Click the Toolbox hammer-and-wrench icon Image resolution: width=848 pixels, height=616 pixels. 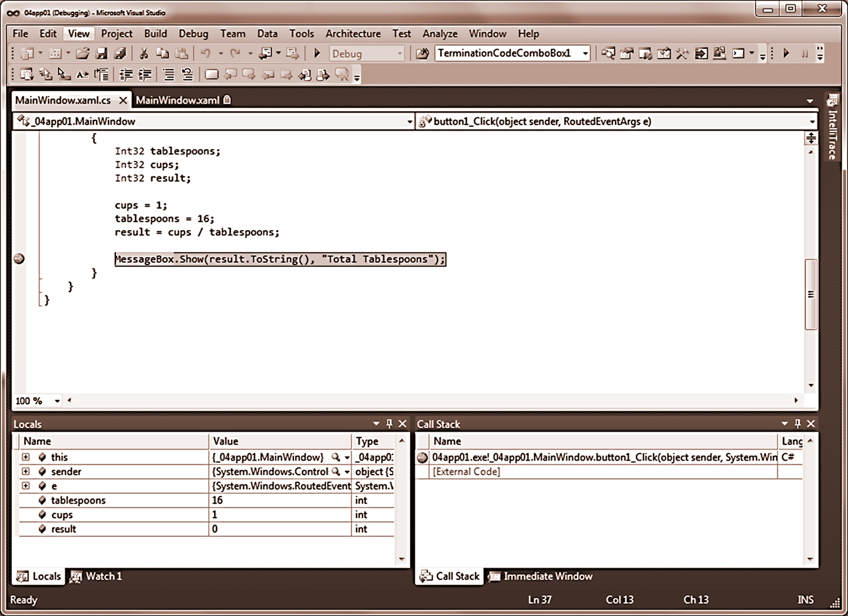coord(682,54)
